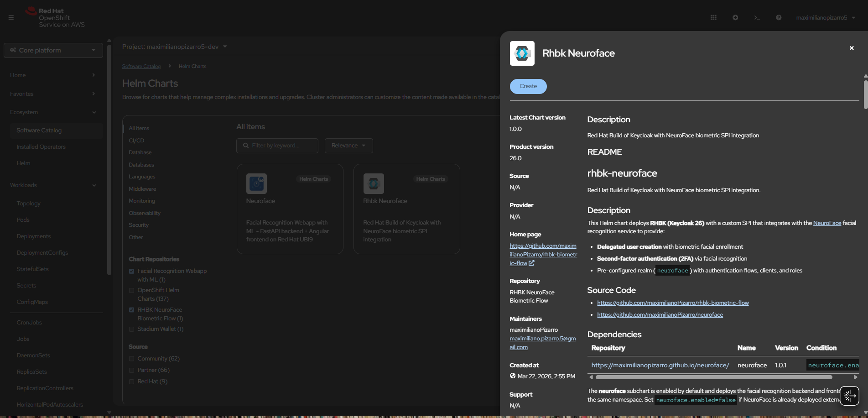
Task: Open the application launcher grid icon
Action: 713,18
